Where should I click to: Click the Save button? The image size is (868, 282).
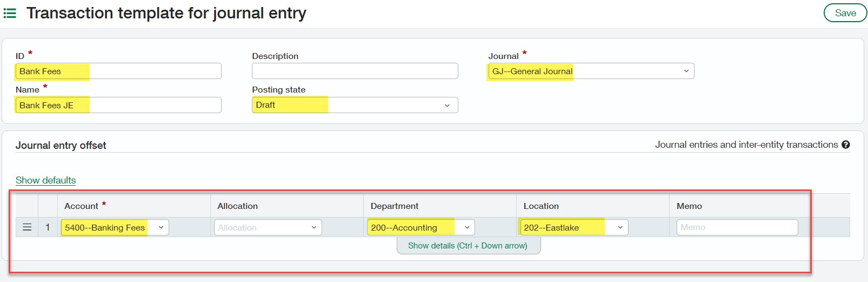[845, 13]
